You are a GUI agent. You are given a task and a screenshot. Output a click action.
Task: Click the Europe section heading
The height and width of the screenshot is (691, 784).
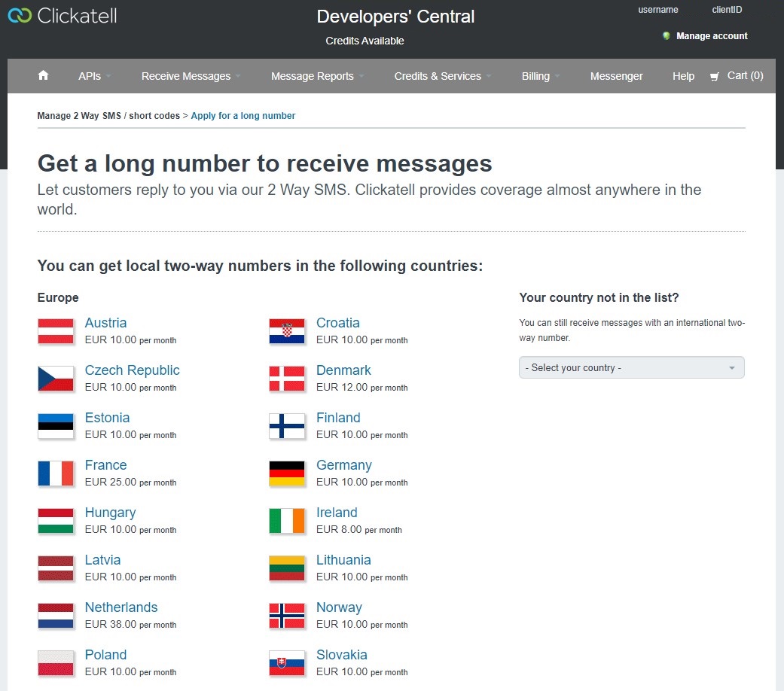tap(58, 298)
